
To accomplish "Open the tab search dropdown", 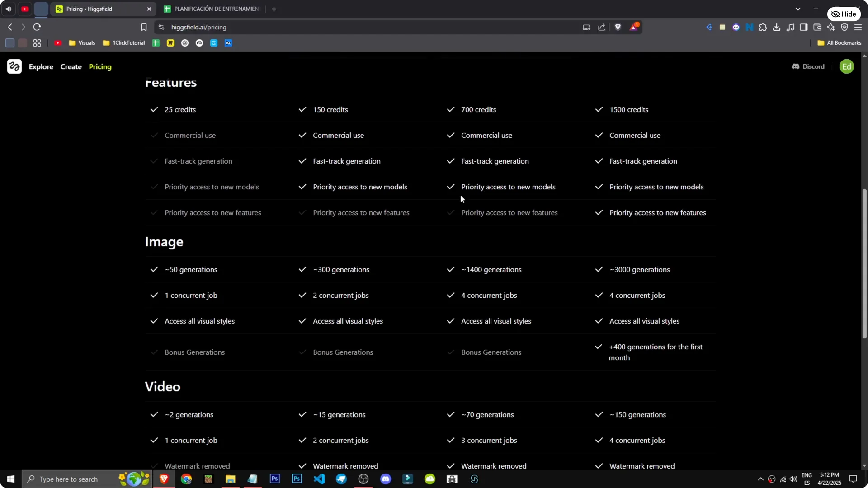I will pos(798,9).
